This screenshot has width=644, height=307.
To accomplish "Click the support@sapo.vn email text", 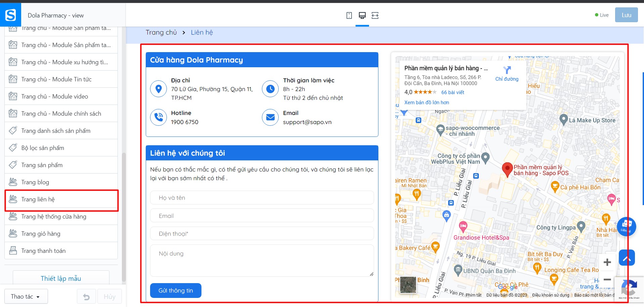I will [x=307, y=122].
